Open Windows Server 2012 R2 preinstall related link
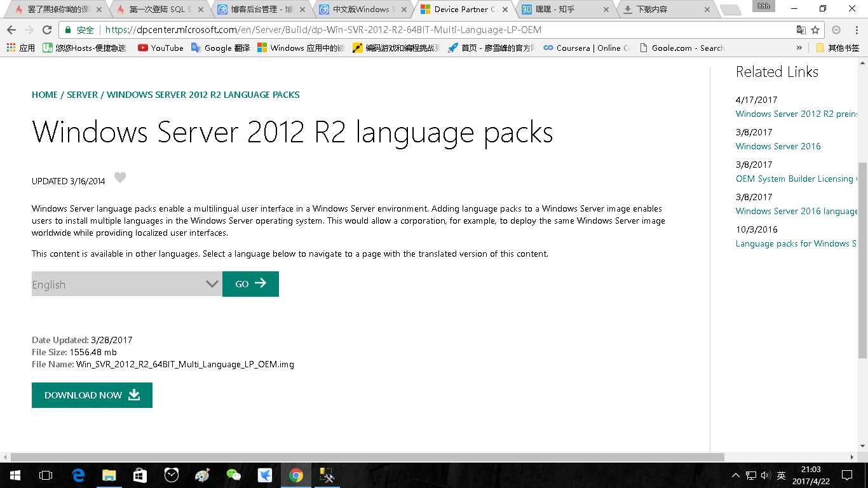Image resolution: width=868 pixels, height=488 pixels. pos(797,114)
